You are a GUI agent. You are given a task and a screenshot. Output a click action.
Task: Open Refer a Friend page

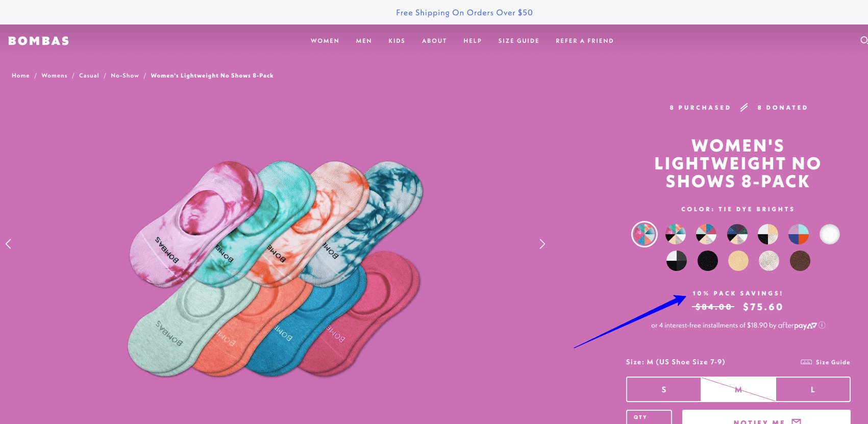click(585, 41)
